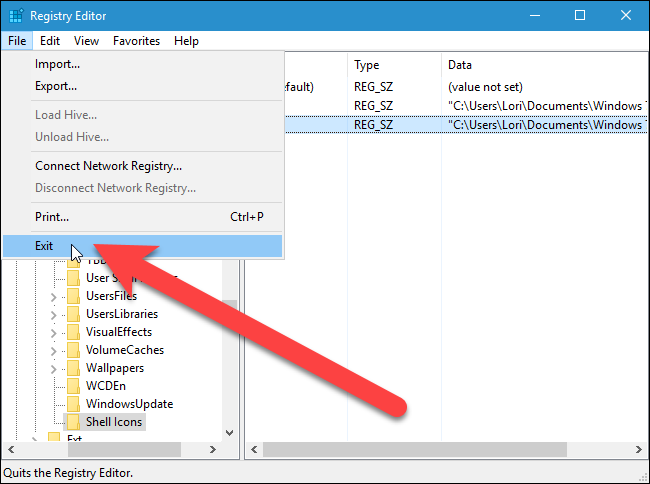The width and height of the screenshot is (650, 484).
Task: Click the VolumeCaches folder icon
Action: pos(73,350)
